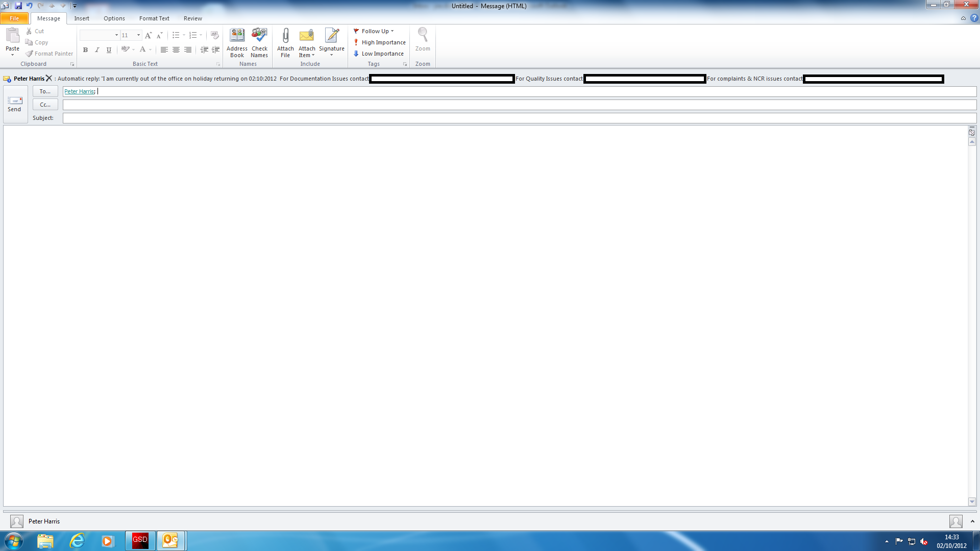
Task: Switch to the Insert ribbon tab
Action: coord(82,18)
